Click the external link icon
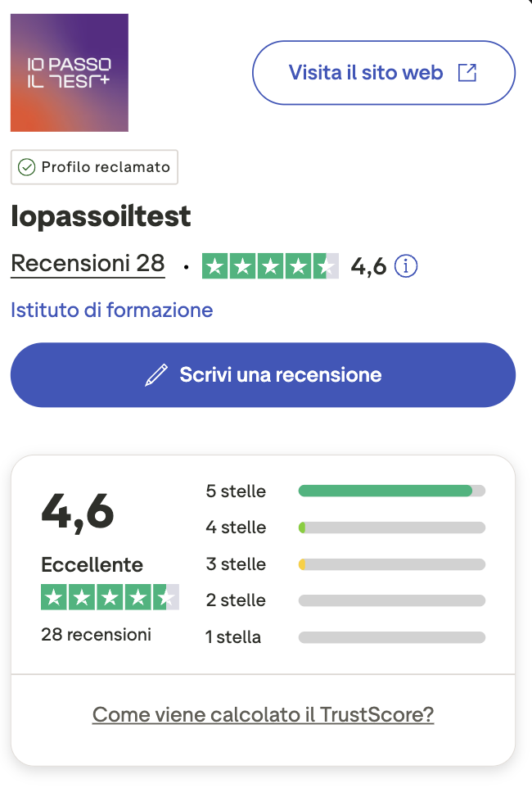The image size is (532, 788). tap(467, 73)
